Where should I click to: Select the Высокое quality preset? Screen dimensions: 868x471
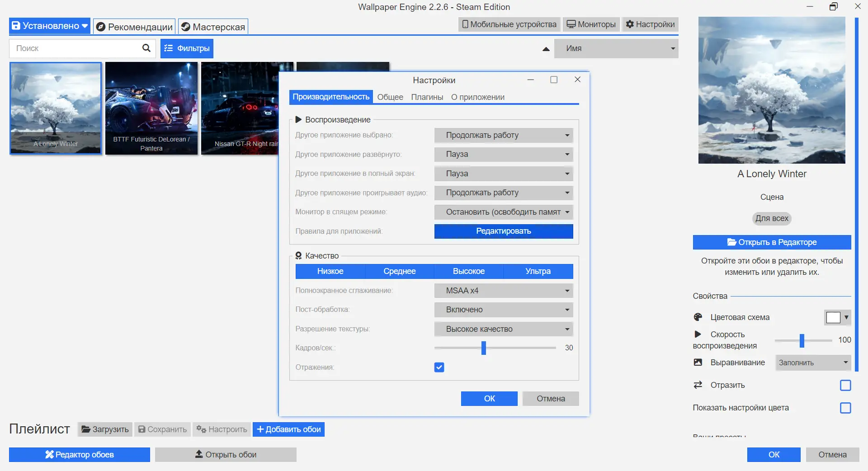point(469,271)
